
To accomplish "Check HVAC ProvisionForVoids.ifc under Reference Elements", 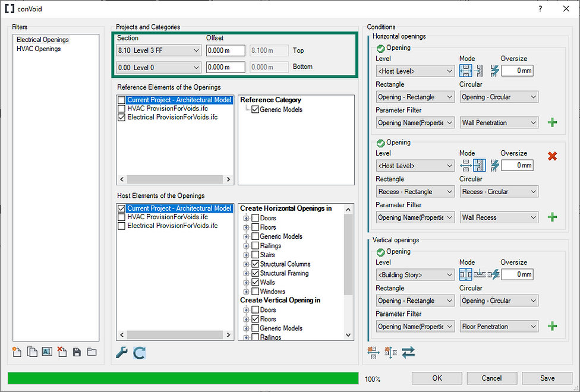I will [121, 109].
